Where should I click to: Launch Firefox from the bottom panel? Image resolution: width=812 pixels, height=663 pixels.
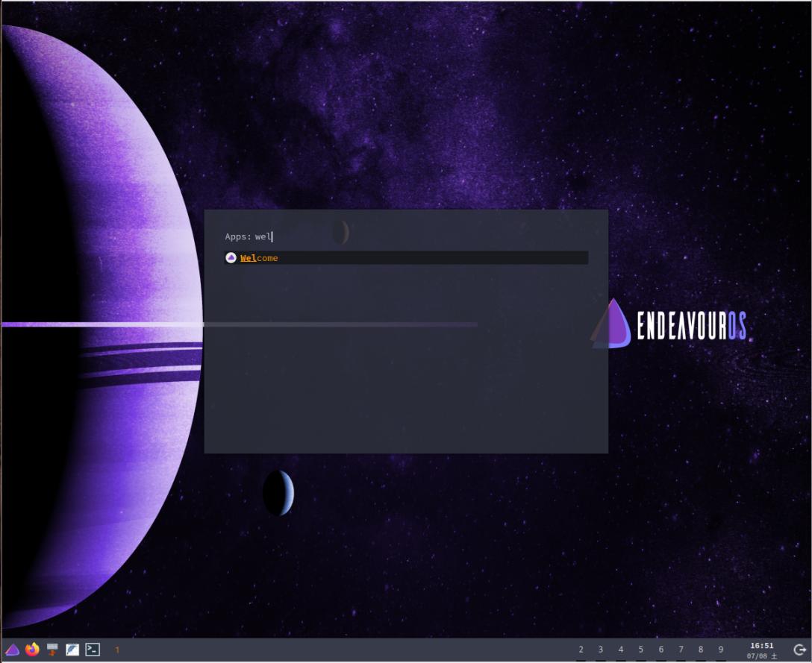pos(32,649)
